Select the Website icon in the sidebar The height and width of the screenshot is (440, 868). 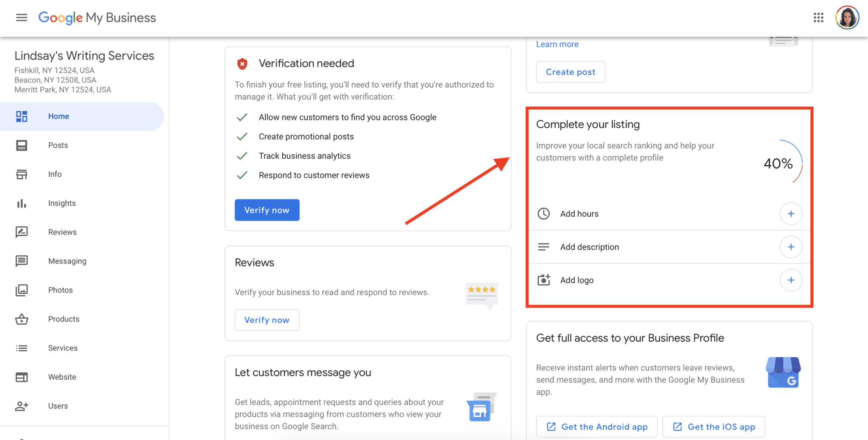[x=22, y=377]
